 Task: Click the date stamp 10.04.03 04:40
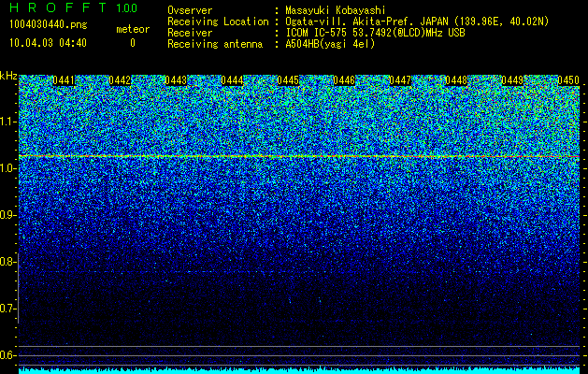48,43
